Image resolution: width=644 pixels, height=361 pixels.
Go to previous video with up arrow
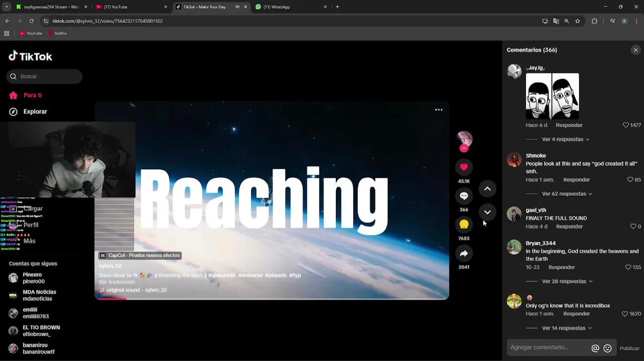pyautogui.click(x=487, y=189)
